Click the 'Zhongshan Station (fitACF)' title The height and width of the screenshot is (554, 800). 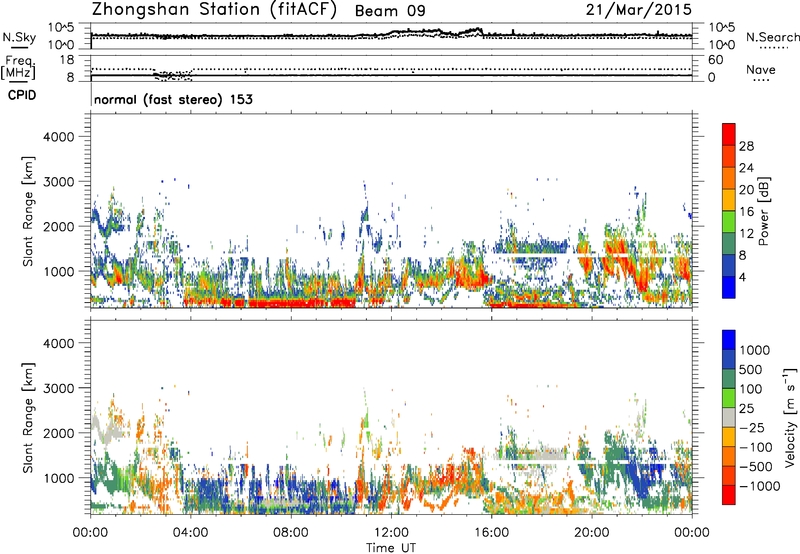pos(214,10)
